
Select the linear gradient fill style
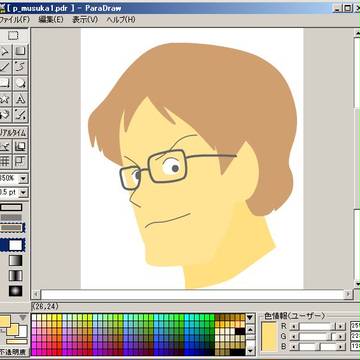pyautogui.click(x=15, y=260)
